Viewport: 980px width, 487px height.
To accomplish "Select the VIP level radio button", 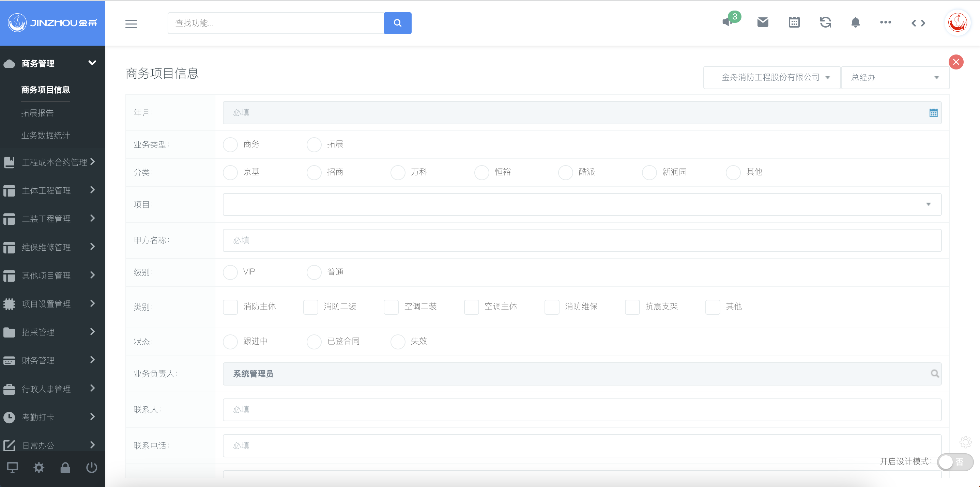I will [x=230, y=272].
